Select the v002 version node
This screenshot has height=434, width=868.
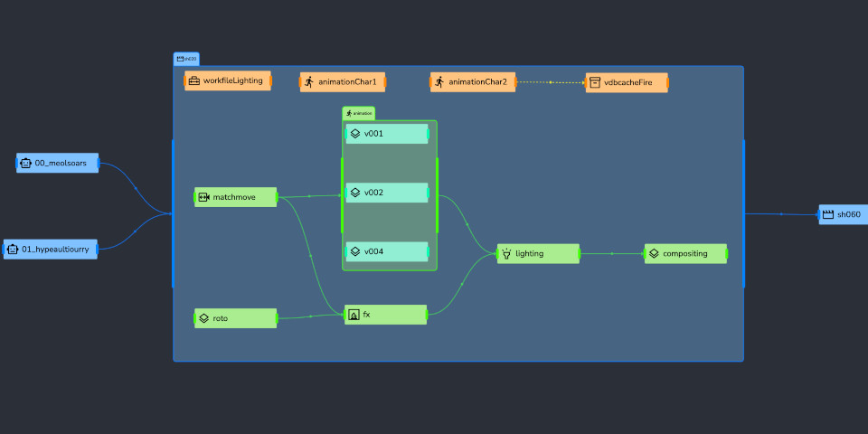pos(387,193)
